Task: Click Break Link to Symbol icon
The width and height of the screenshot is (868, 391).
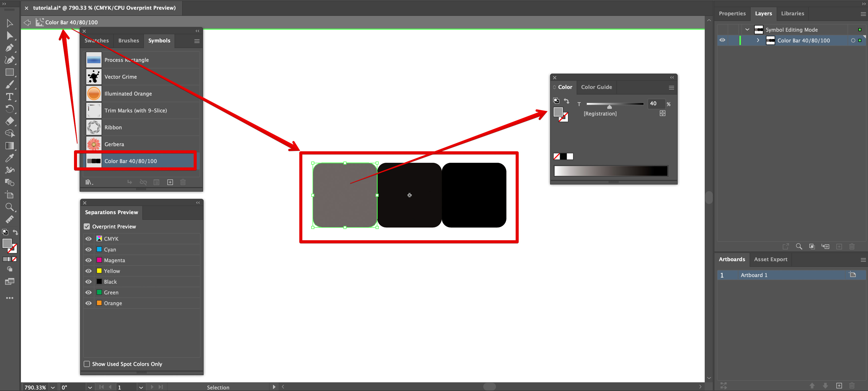Action: coord(143,182)
